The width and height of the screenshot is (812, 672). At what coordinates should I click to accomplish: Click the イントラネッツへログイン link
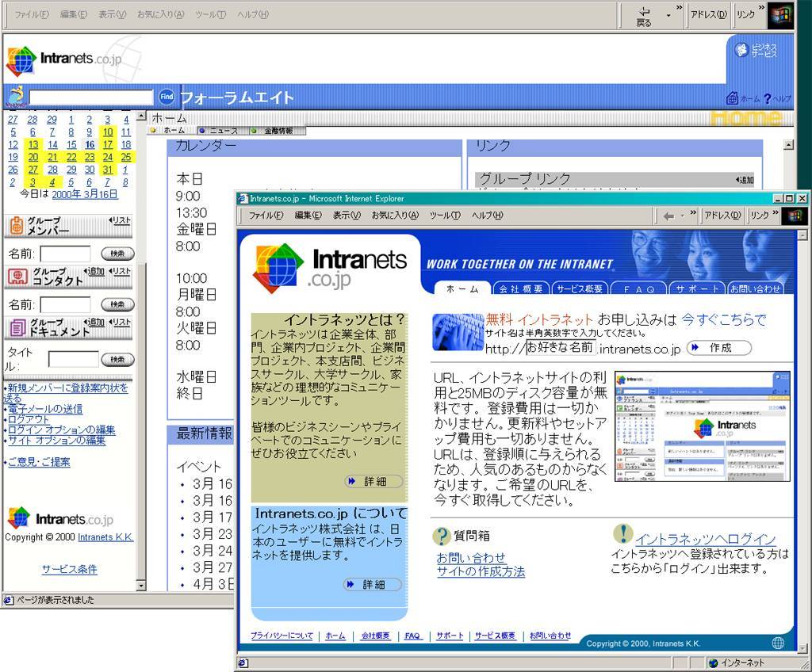705,540
